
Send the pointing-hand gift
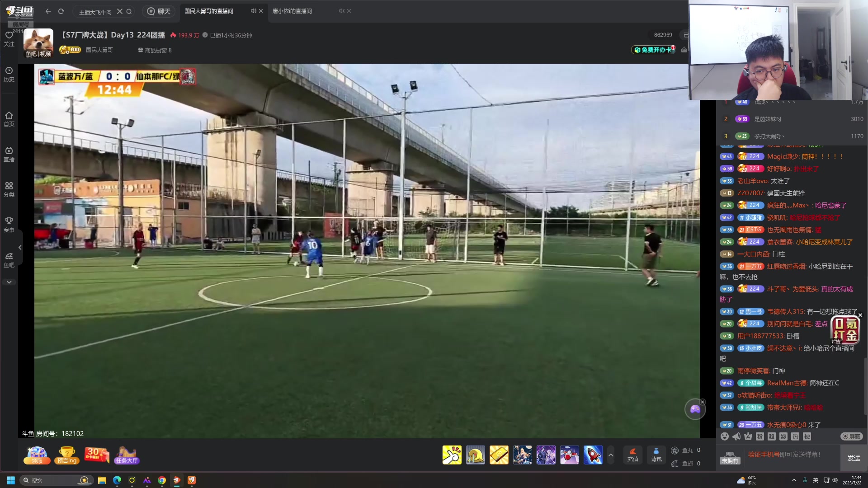click(452, 455)
